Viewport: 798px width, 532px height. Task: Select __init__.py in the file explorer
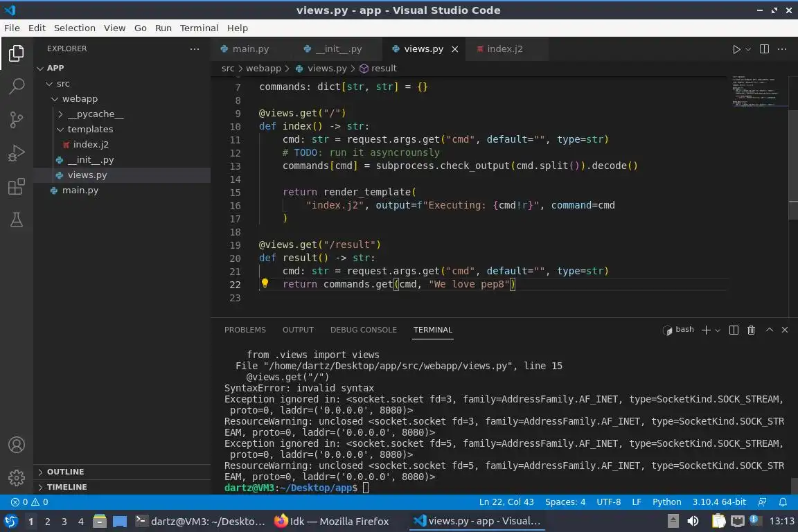(122, 160)
